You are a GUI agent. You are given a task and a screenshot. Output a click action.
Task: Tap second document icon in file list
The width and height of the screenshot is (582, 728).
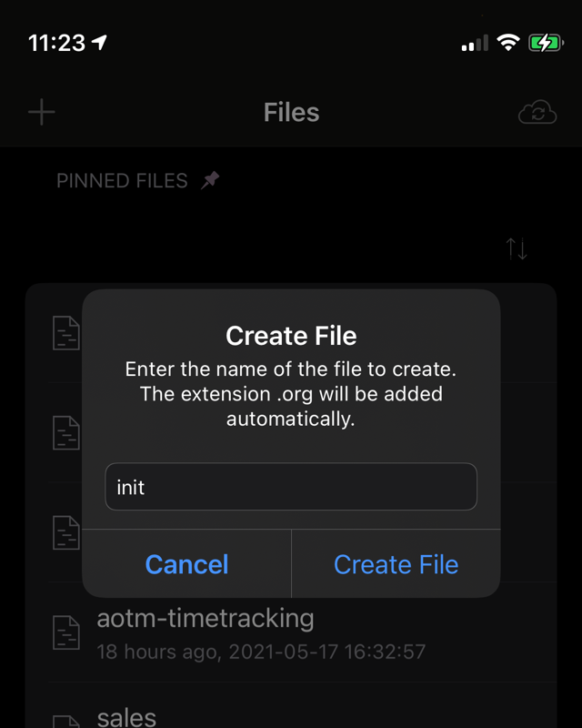(66, 433)
